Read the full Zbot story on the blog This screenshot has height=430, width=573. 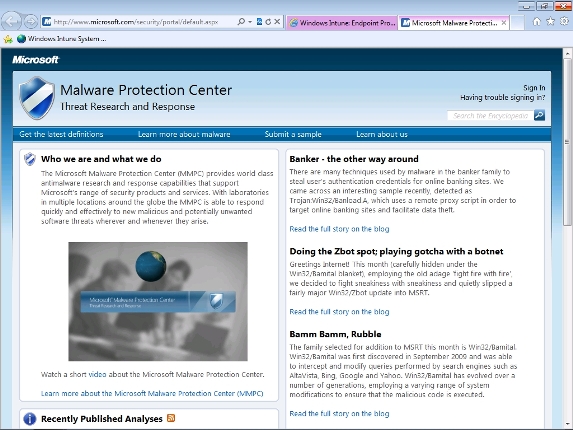[339, 312]
